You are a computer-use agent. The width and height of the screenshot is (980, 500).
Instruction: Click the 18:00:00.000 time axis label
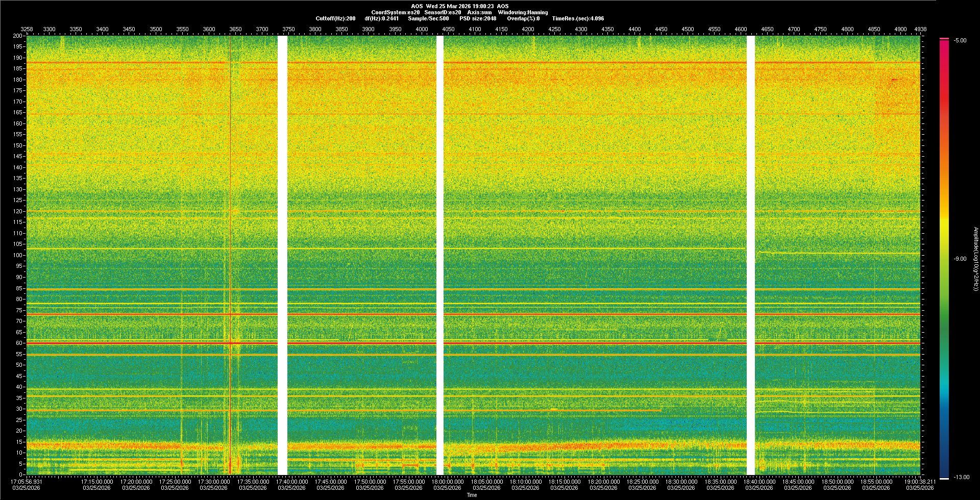(448, 482)
